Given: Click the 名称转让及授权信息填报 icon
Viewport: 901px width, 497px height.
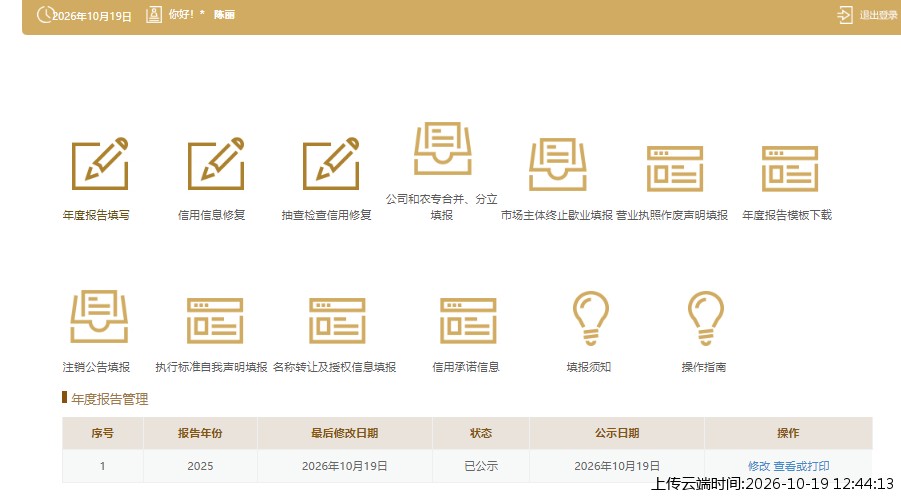Looking at the screenshot, I should tap(337, 321).
